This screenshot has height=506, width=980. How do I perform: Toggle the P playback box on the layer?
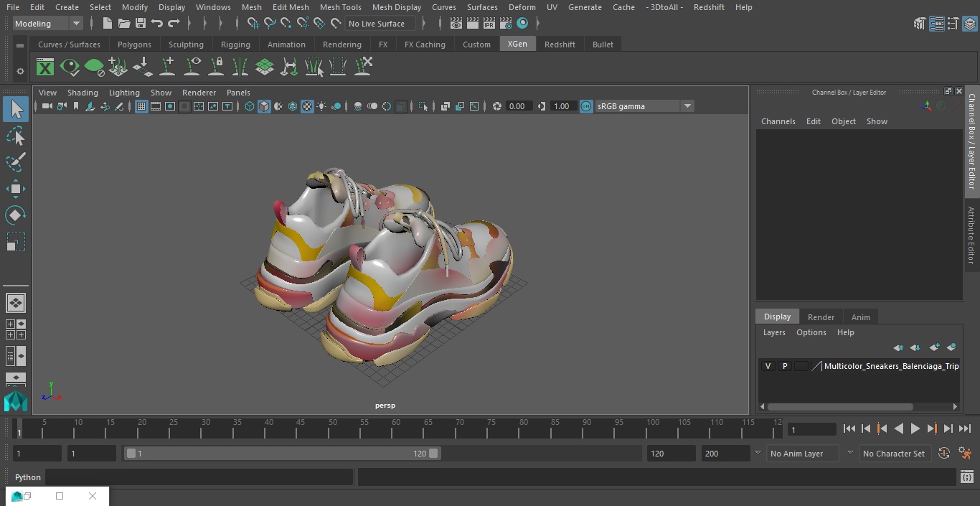tap(784, 366)
